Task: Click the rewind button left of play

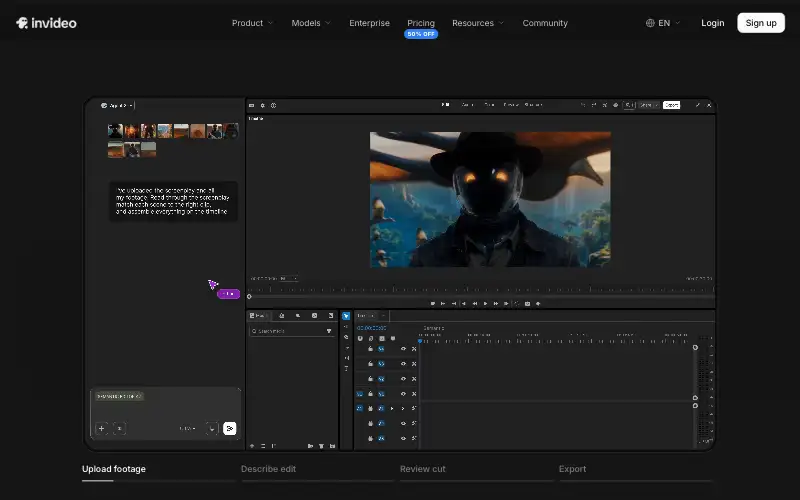Action: click(474, 304)
